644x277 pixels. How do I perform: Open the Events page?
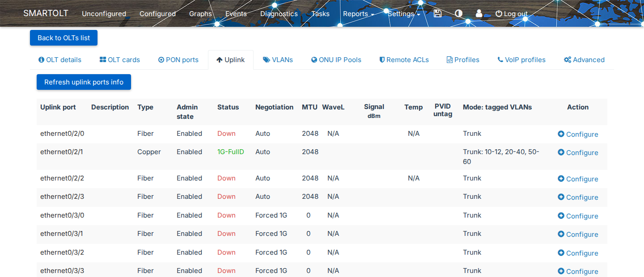pos(236,14)
